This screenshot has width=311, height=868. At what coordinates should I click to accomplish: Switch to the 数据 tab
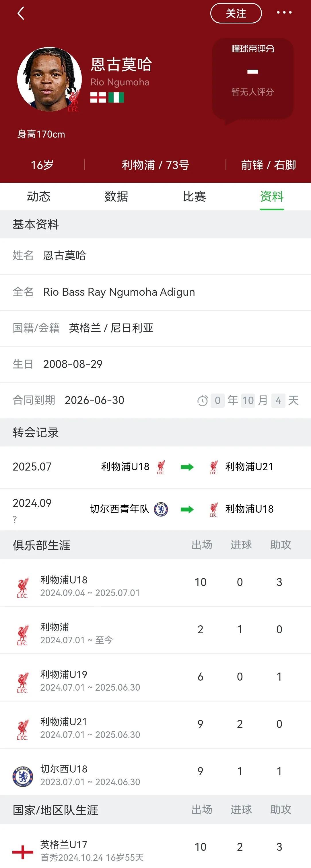coord(116,197)
